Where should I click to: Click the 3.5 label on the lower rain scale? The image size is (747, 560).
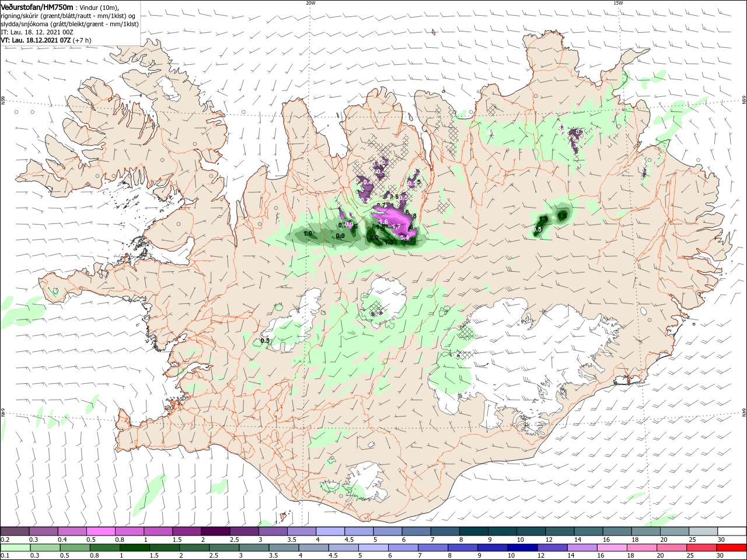pos(273,556)
